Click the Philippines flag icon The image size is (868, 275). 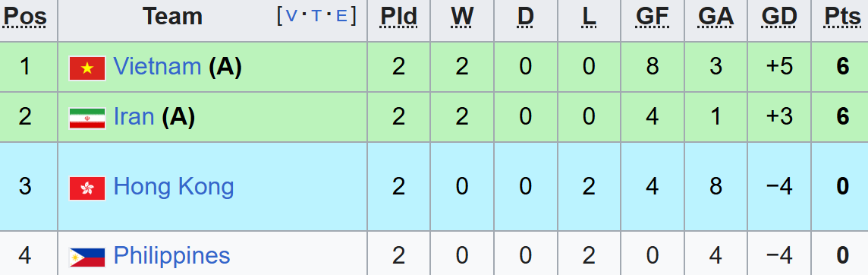[87, 258]
